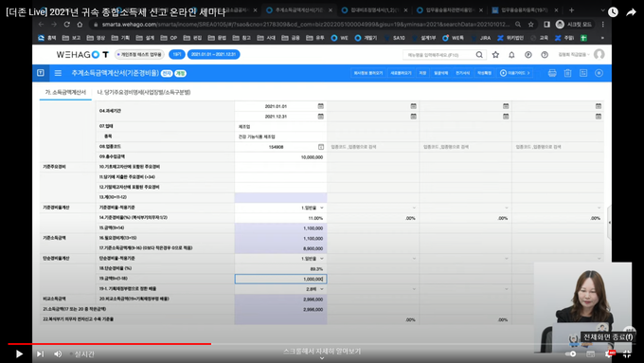Open the hamburger menu

pos(58,73)
